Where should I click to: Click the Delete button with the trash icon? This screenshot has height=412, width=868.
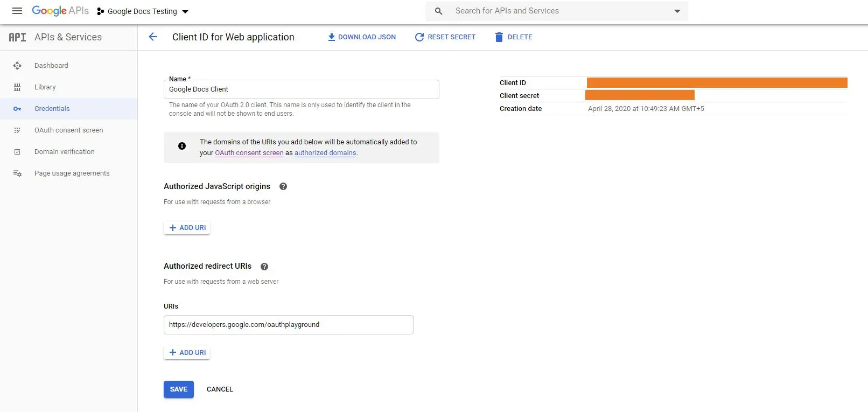(514, 37)
